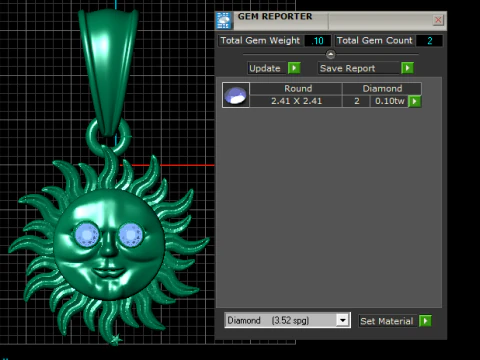480x360 pixels.
Task: Click the green arrow next to Update
Action: [294, 68]
